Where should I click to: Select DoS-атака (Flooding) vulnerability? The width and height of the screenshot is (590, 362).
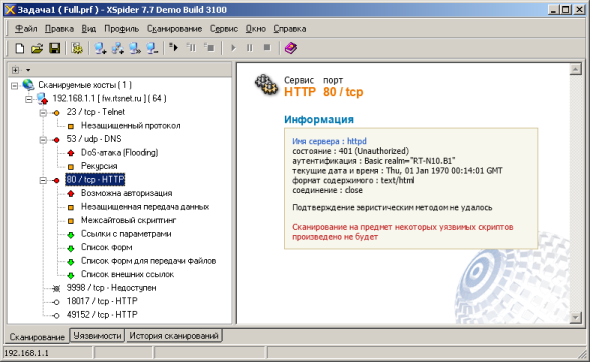pyautogui.click(x=120, y=152)
